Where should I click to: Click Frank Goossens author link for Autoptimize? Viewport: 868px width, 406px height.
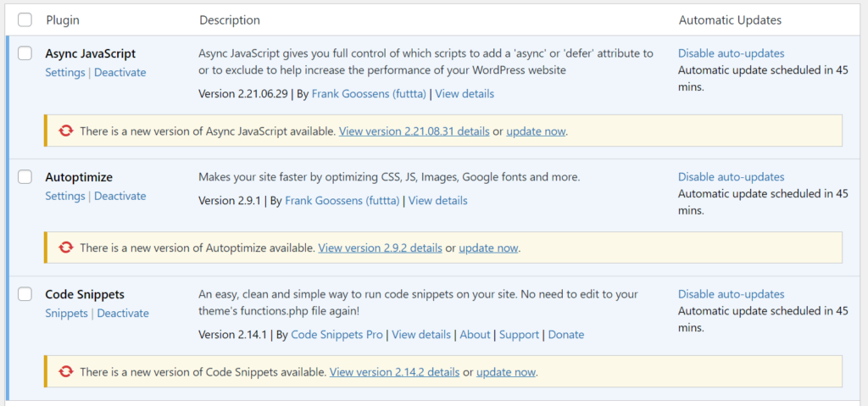[342, 201]
